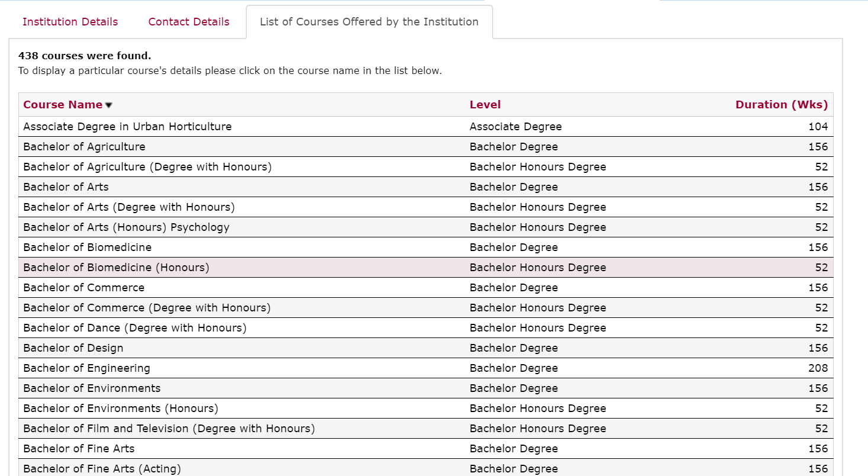The width and height of the screenshot is (868, 476).
Task: Sort by the Duration (Wks) column header
Action: pos(781,105)
